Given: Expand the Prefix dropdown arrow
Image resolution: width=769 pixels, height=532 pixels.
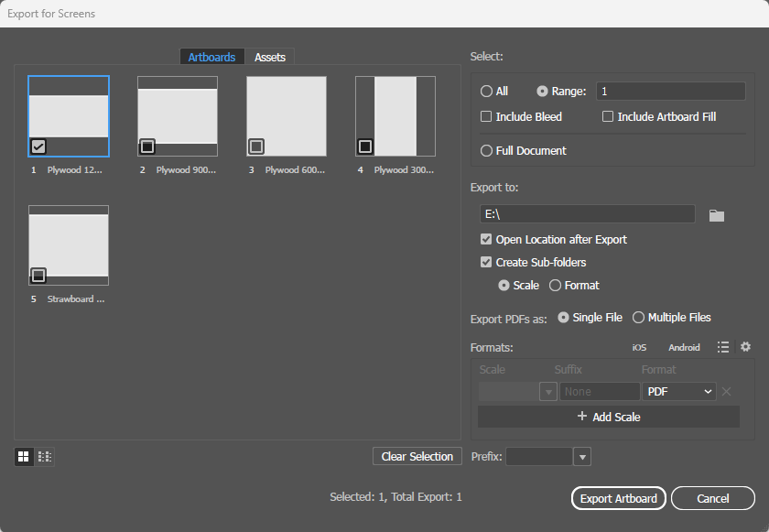Looking at the screenshot, I should 582,457.
